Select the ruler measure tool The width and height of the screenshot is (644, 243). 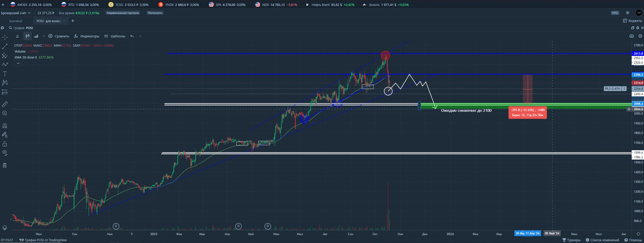point(5,104)
